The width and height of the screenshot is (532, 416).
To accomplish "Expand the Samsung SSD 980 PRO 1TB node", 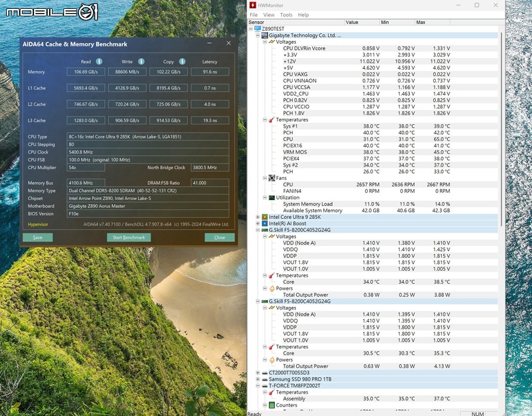I will tap(258, 379).
